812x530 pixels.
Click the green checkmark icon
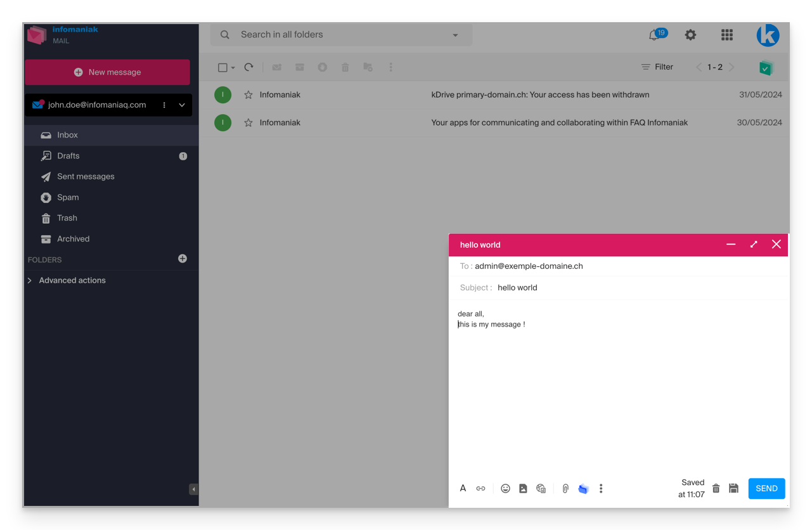tap(766, 68)
